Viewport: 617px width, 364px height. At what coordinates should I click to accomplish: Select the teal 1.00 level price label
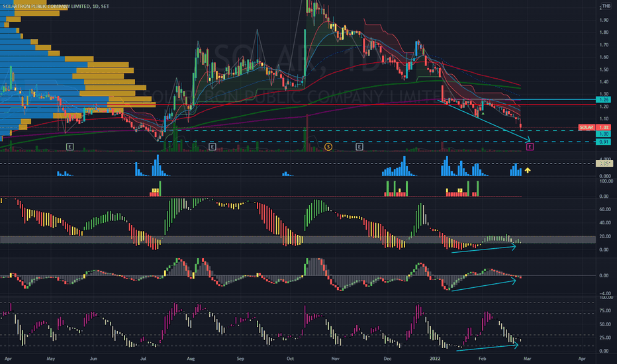[604, 134]
